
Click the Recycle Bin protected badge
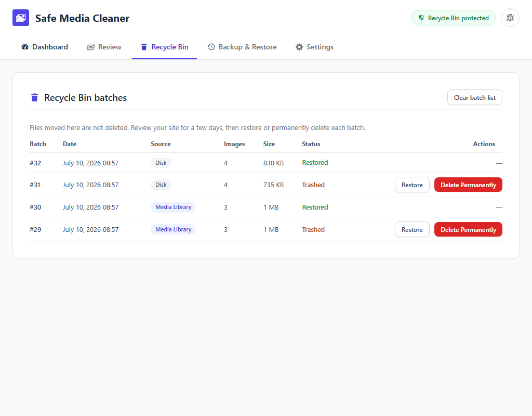coord(453,18)
